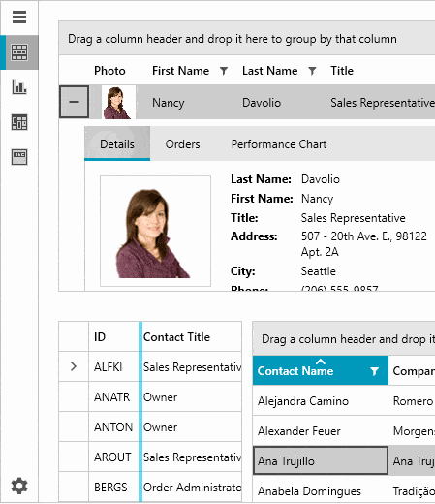Open Last Name column filter
The height and width of the screenshot is (504, 435).
tap(312, 71)
